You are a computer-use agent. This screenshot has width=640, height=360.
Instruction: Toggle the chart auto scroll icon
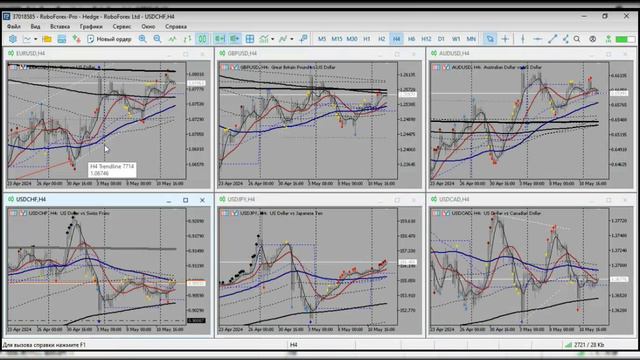tap(220, 39)
